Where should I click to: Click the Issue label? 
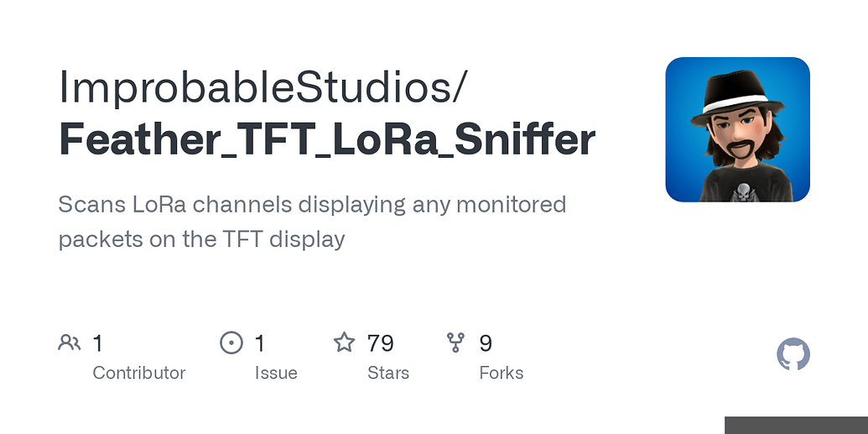[x=276, y=373]
